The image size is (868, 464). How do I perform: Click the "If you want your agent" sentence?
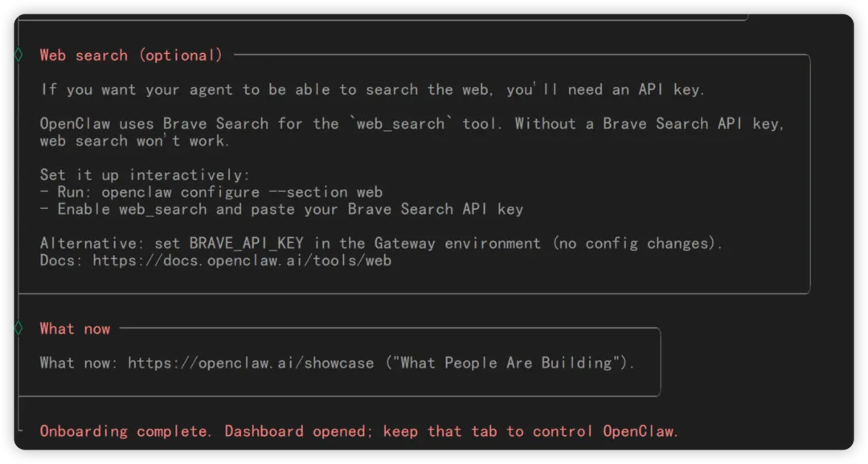click(372, 90)
